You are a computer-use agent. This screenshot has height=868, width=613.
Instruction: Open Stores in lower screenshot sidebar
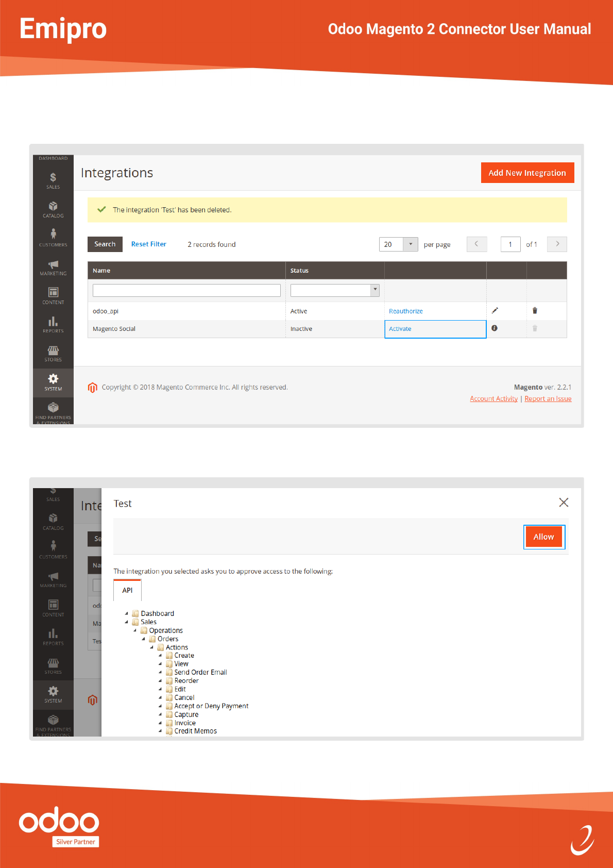(53, 666)
